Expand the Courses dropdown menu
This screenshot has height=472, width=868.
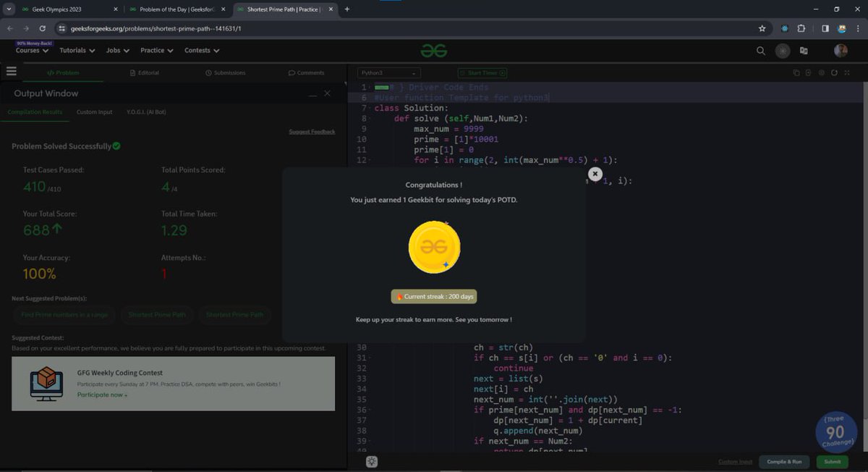click(32, 51)
